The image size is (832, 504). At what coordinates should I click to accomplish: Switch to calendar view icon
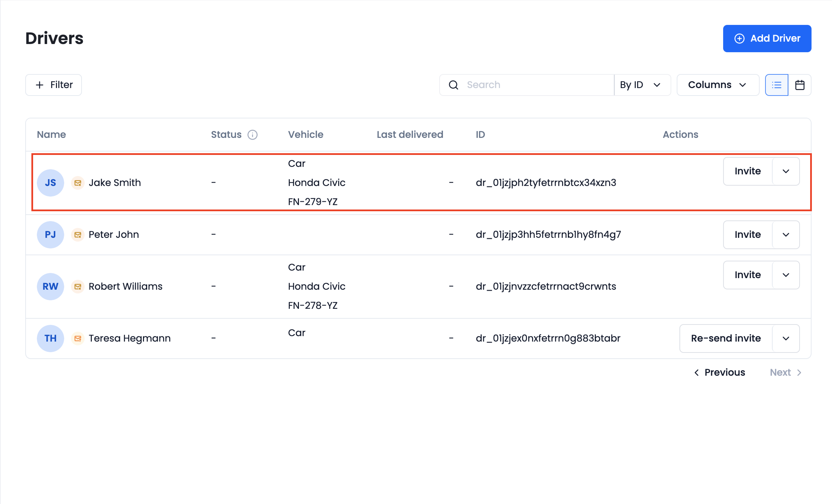point(800,85)
